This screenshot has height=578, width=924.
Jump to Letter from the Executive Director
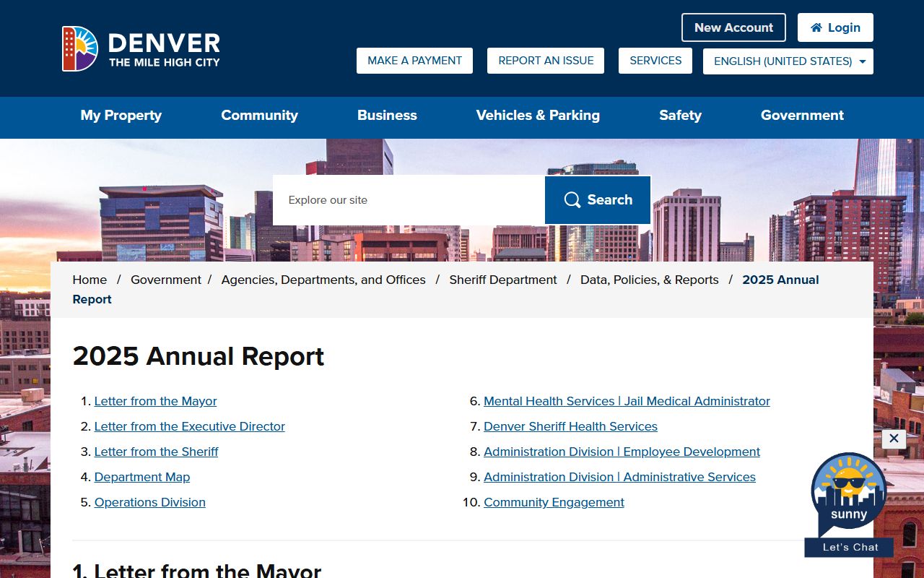190,426
